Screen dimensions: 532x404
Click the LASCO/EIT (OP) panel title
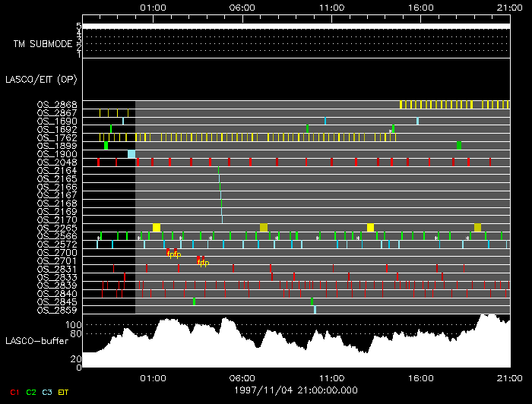[34, 79]
